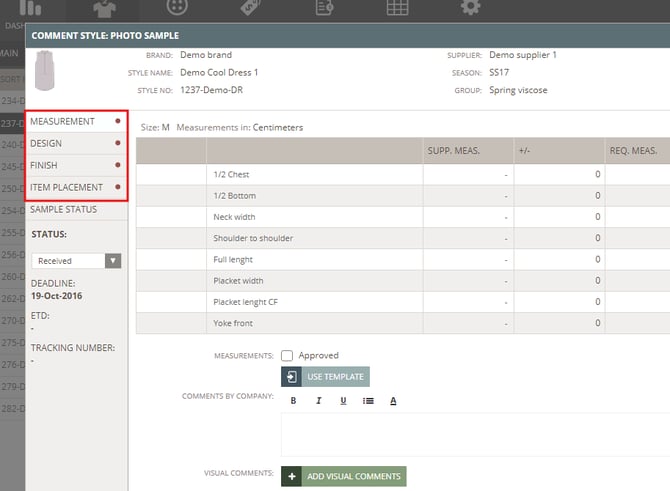Image resolution: width=670 pixels, height=491 pixels.
Task: Click Add Visual Comments button
Action: tap(344, 476)
